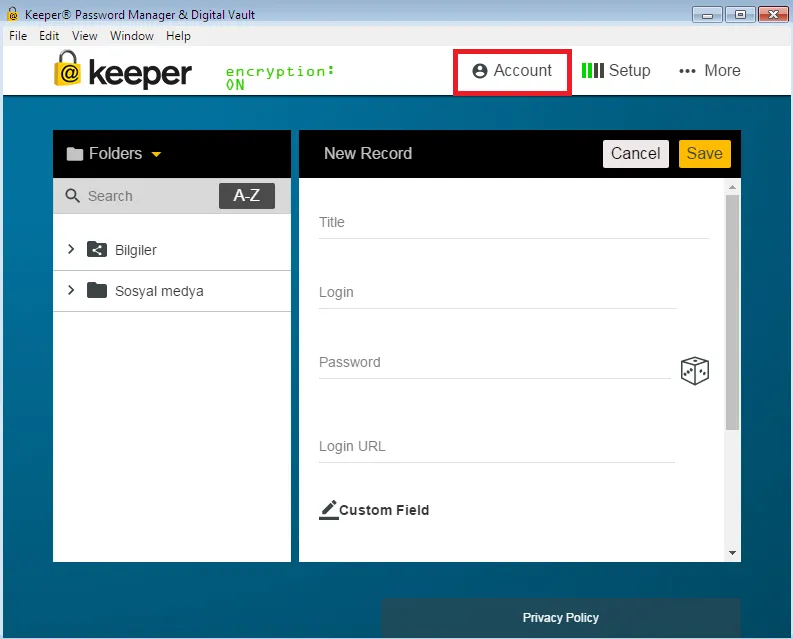Cancel the new record

pyautogui.click(x=636, y=153)
